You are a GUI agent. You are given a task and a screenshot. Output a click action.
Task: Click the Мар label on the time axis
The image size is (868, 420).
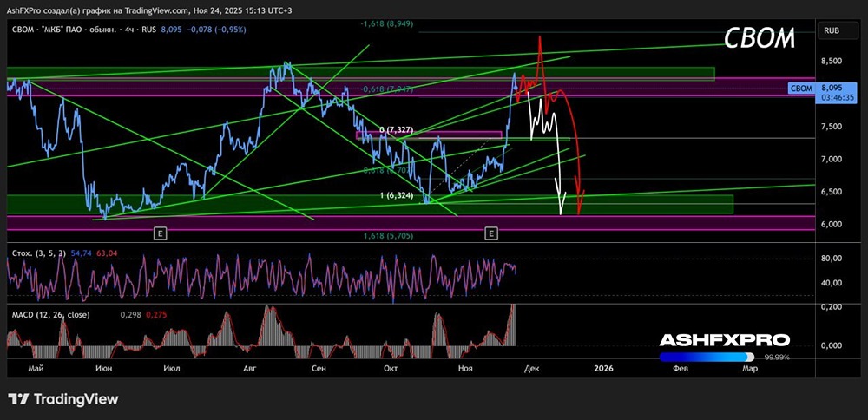(750, 368)
